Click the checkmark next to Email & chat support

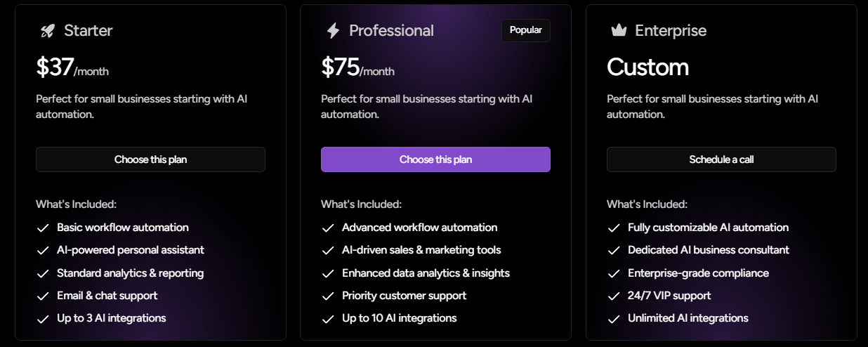pyautogui.click(x=43, y=296)
